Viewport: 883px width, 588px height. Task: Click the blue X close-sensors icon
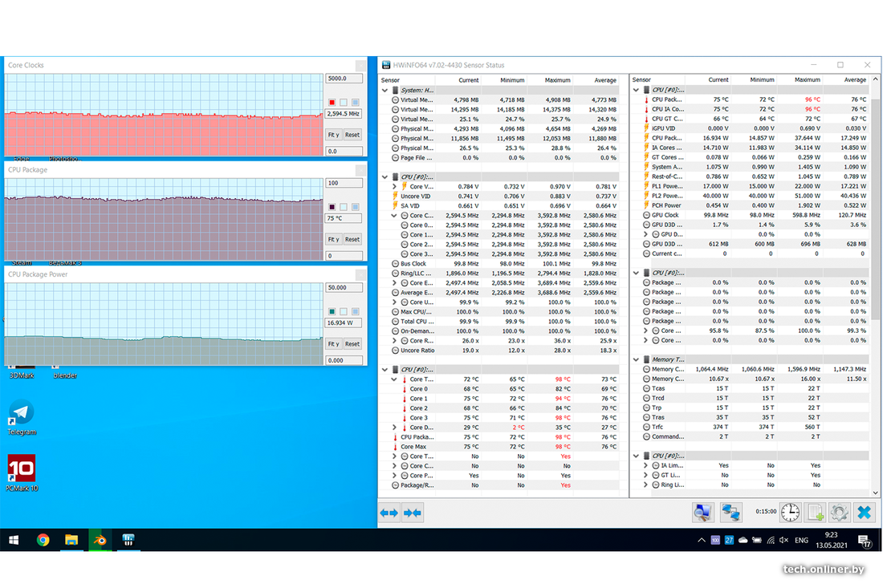click(x=865, y=512)
